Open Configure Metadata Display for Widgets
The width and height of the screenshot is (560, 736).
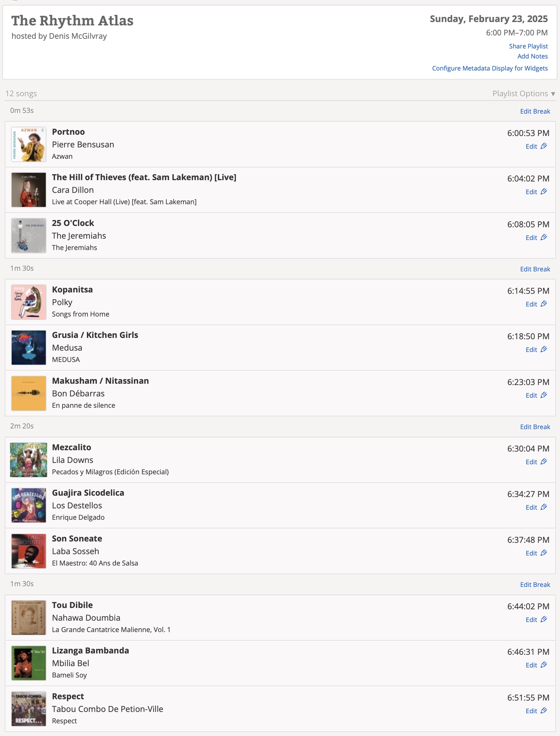[489, 68]
